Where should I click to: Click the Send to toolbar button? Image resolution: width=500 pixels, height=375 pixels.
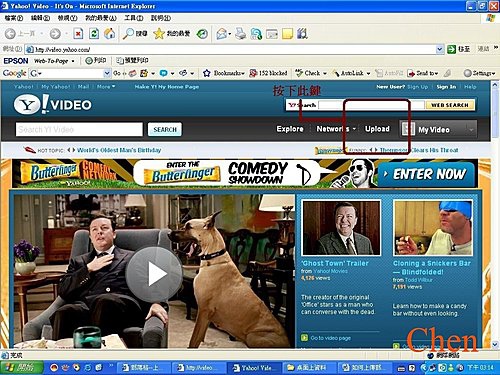(423, 73)
